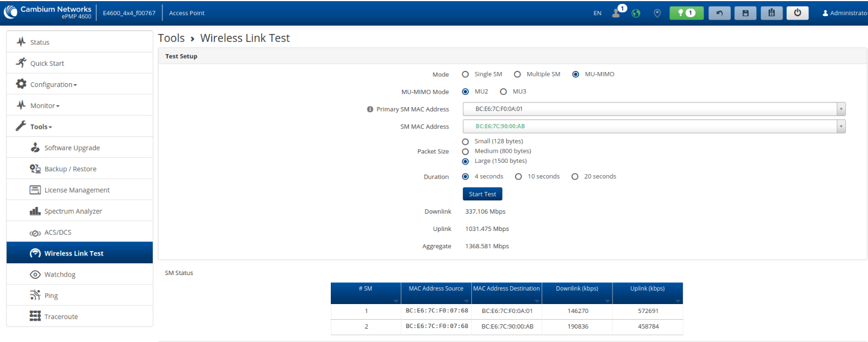Choose the MU3 MU-MIMO mode option
The height and width of the screenshot is (342, 868).
point(503,91)
